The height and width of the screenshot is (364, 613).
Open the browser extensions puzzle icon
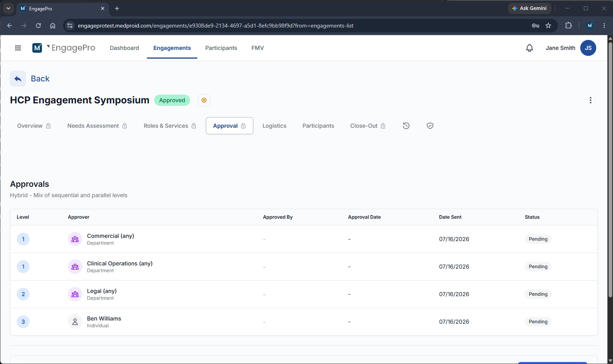click(x=568, y=26)
